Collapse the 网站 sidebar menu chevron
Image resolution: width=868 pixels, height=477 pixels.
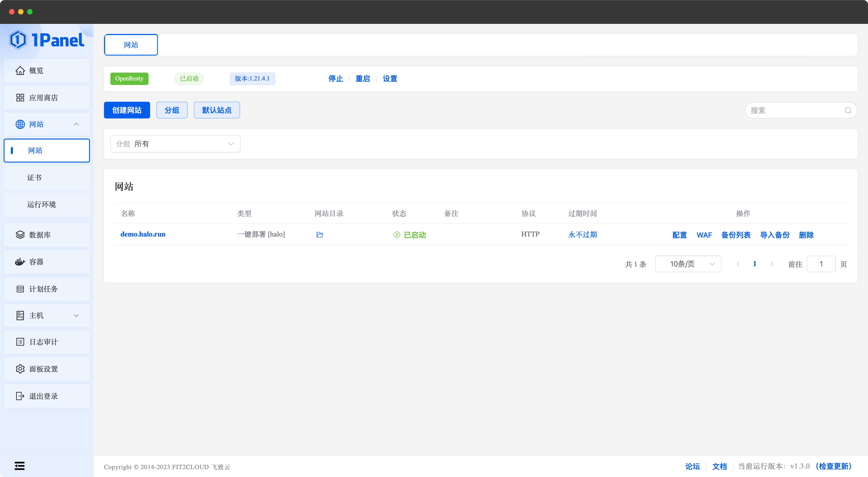(76, 124)
